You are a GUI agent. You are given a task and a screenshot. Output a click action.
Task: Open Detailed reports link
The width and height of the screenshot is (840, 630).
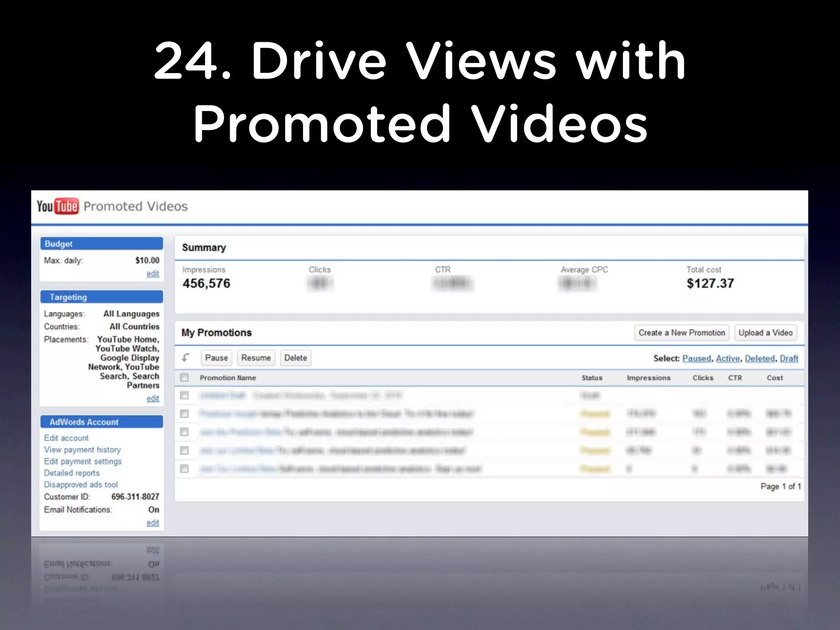[72, 473]
